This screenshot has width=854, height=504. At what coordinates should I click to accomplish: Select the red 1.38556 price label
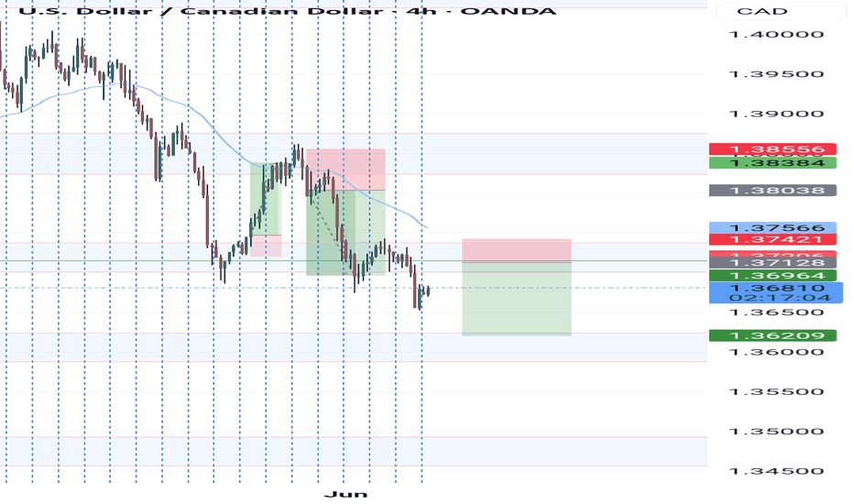[772, 149]
